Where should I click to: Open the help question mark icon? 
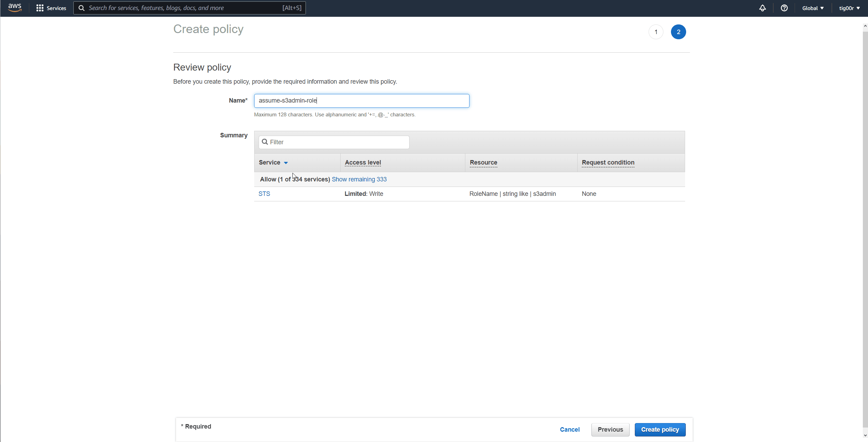point(784,8)
